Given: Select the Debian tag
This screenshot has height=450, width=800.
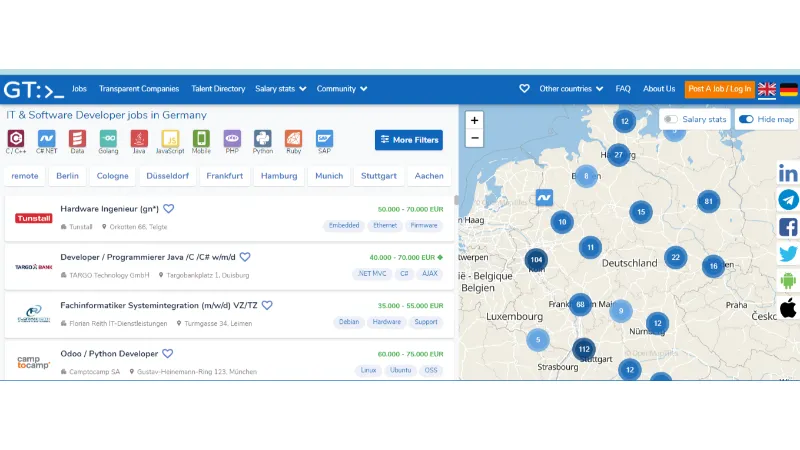Looking at the screenshot, I should 349,322.
